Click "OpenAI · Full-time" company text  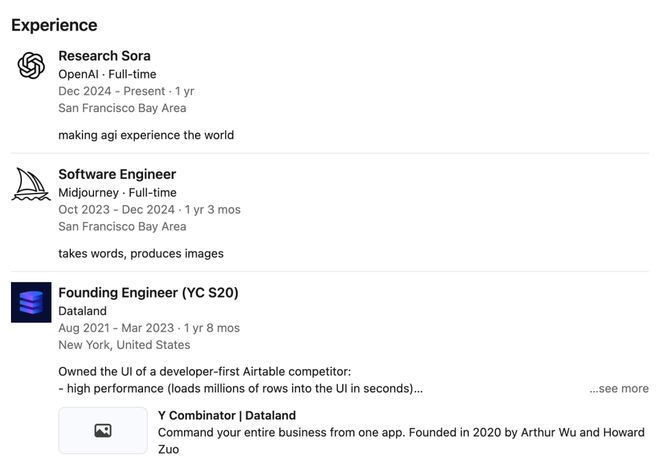107,74
